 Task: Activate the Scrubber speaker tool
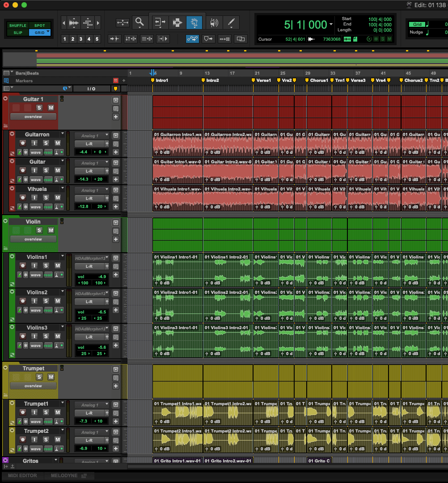coord(214,22)
